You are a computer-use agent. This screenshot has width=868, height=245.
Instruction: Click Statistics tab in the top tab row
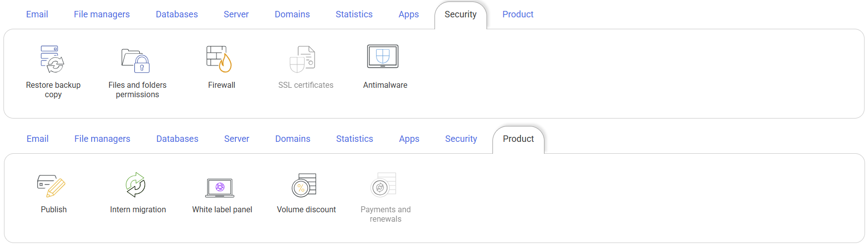[354, 14]
